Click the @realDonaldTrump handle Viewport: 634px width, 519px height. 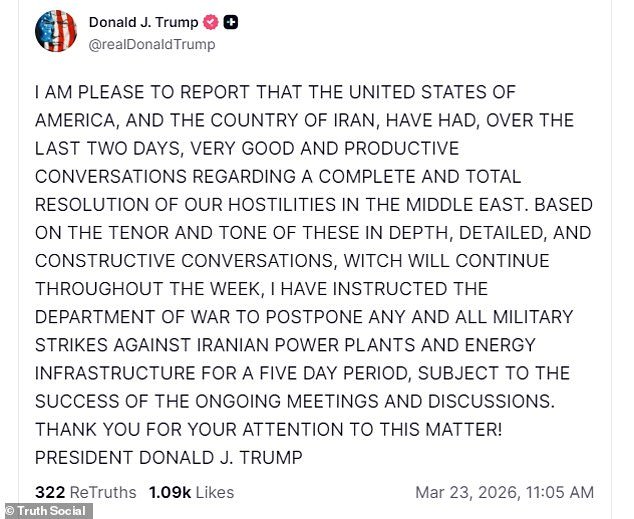pos(151,45)
